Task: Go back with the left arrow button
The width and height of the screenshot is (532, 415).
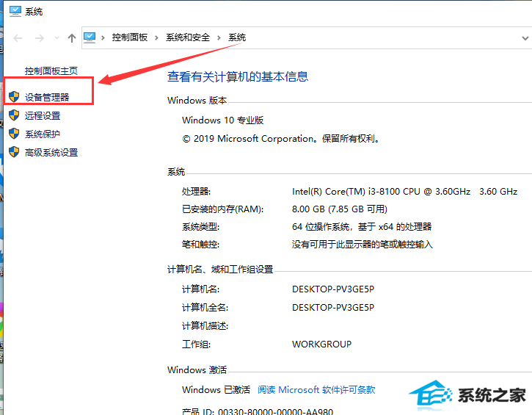Action: pyautogui.click(x=18, y=38)
